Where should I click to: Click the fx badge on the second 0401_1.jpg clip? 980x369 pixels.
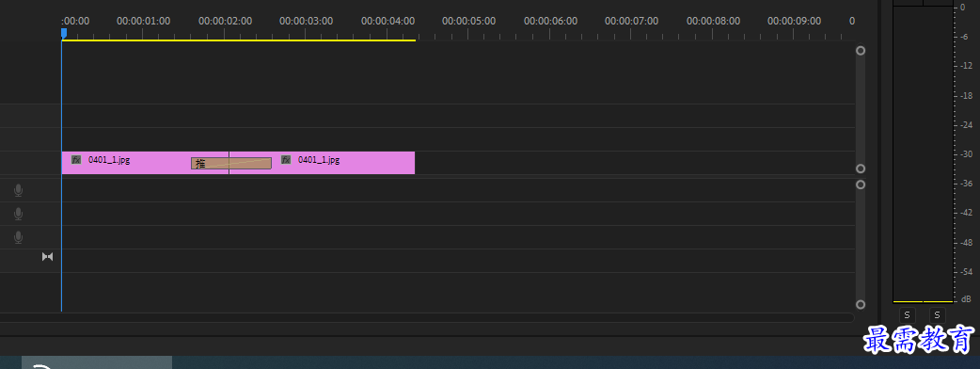tap(286, 160)
